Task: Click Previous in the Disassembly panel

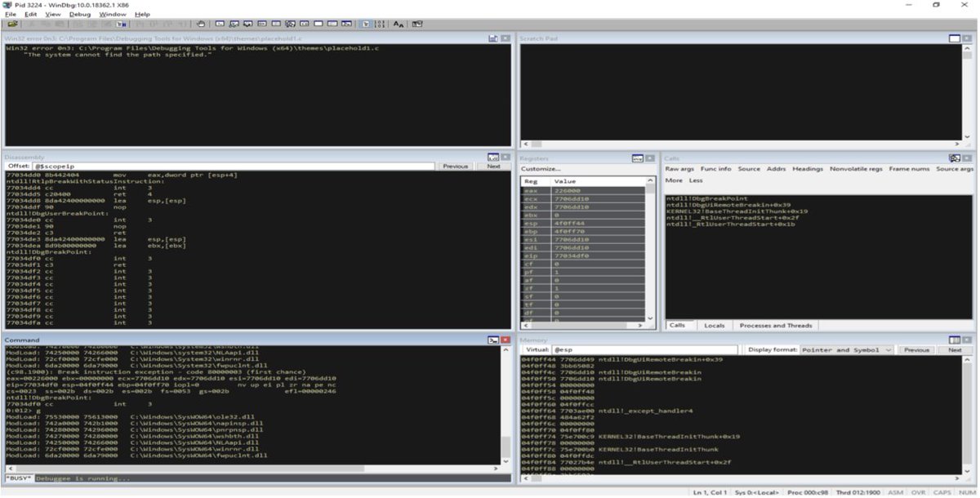Action: coord(456,166)
